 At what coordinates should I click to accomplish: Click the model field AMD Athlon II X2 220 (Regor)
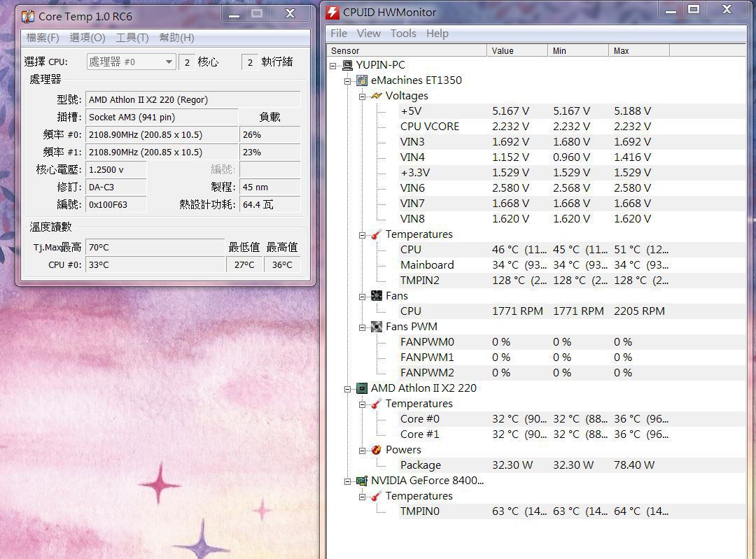click(x=193, y=100)
